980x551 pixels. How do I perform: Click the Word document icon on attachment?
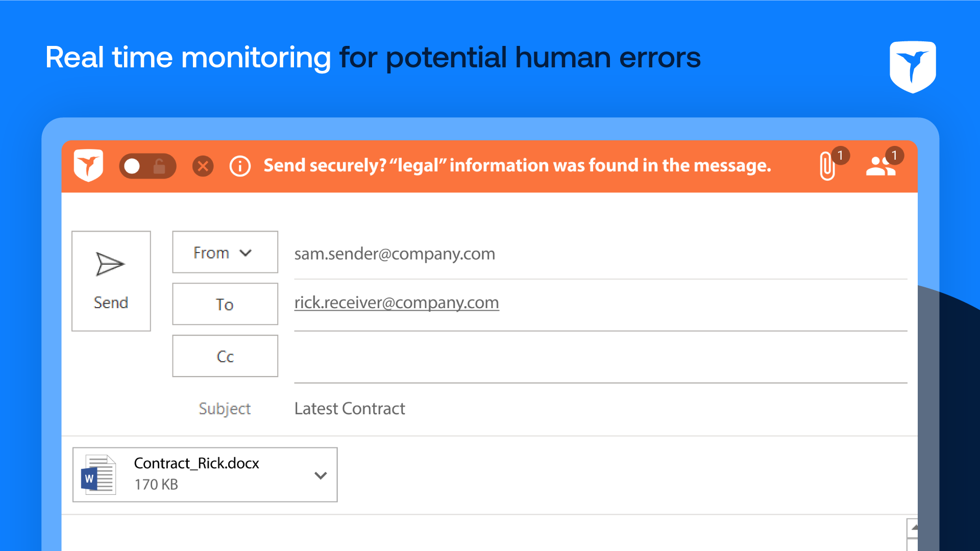99,475
